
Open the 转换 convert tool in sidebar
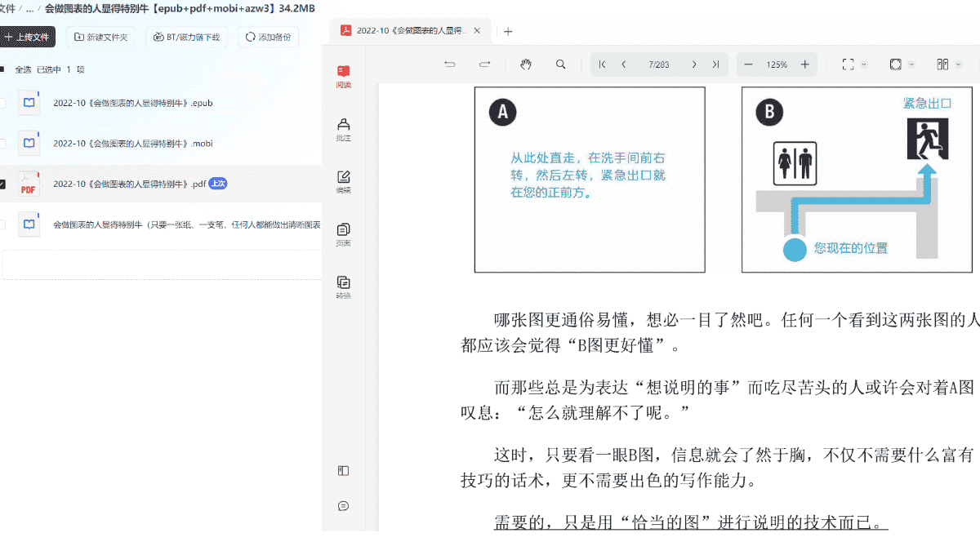(x=344, y=287)
